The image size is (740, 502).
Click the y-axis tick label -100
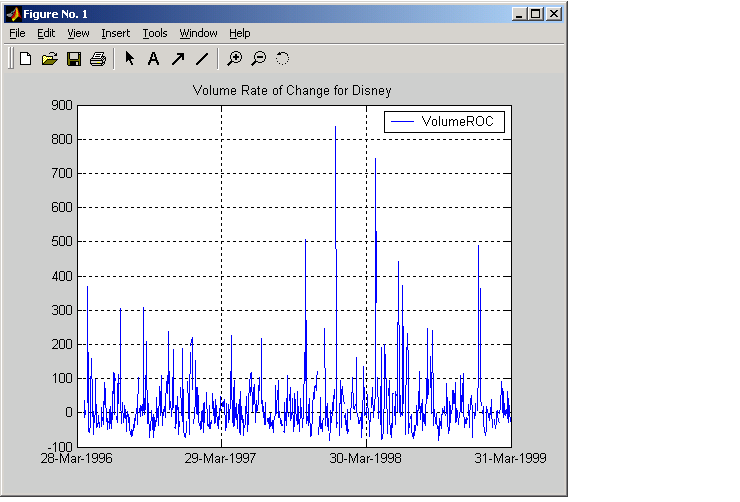60,446
